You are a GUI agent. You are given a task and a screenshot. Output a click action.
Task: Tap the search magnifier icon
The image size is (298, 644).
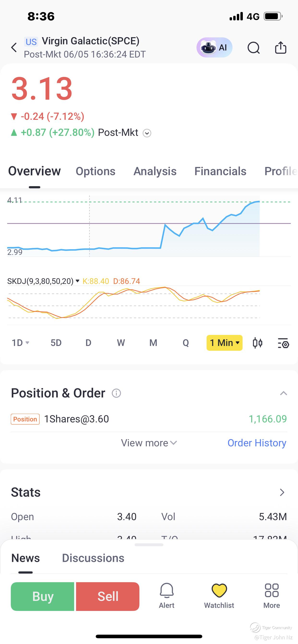[x=253, y=47]
